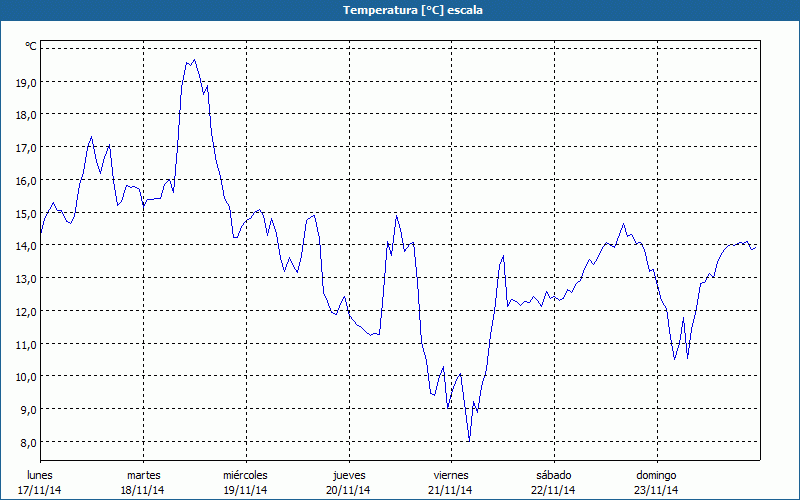The image size is (800, 500).
Task: Click the lowest temperature point on the curve
Action: [x=469, y=440]
